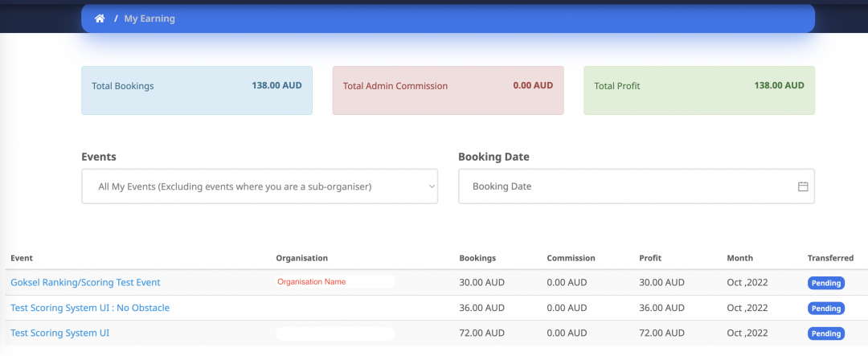Click the Transferred column header
868x356 pixels.
pos(830,258)
